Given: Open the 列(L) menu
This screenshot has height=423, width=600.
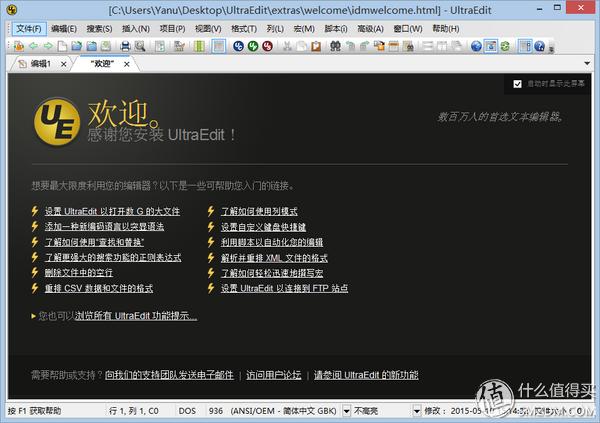Looking at the screenshot, I should 275,29.
